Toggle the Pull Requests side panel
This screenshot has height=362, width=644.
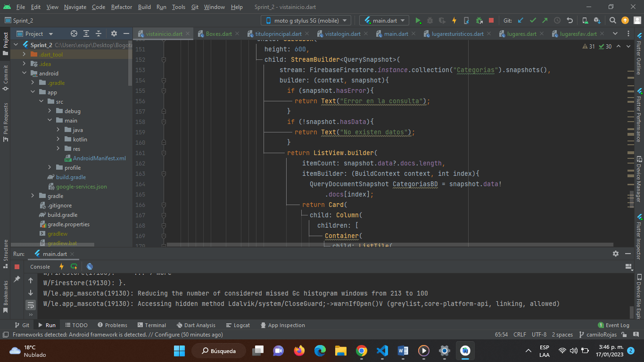coord(6,123)
